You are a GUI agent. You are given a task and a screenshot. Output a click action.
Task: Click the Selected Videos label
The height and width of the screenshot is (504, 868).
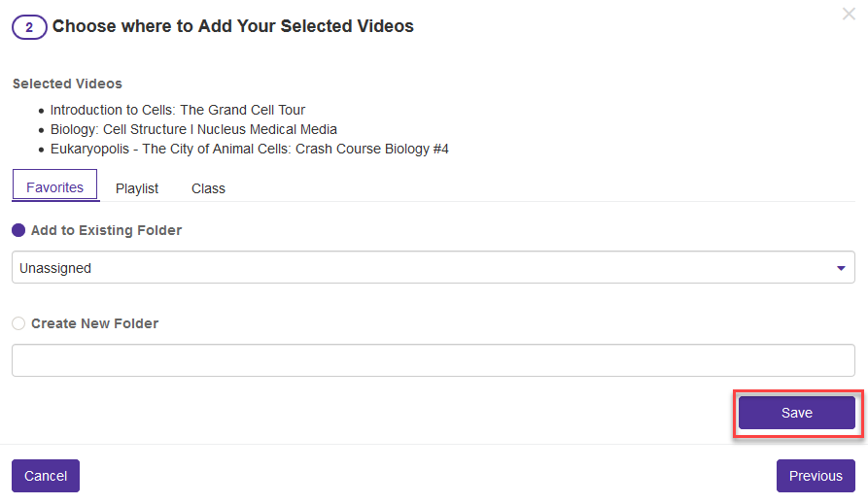pyautogui.click(x=67, y=84)
